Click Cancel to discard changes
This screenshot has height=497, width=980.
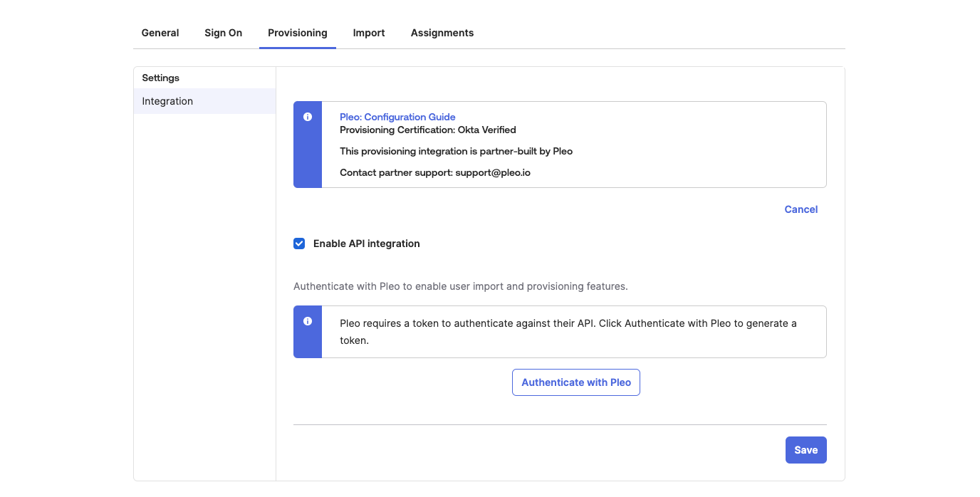[x=801, y=209]
